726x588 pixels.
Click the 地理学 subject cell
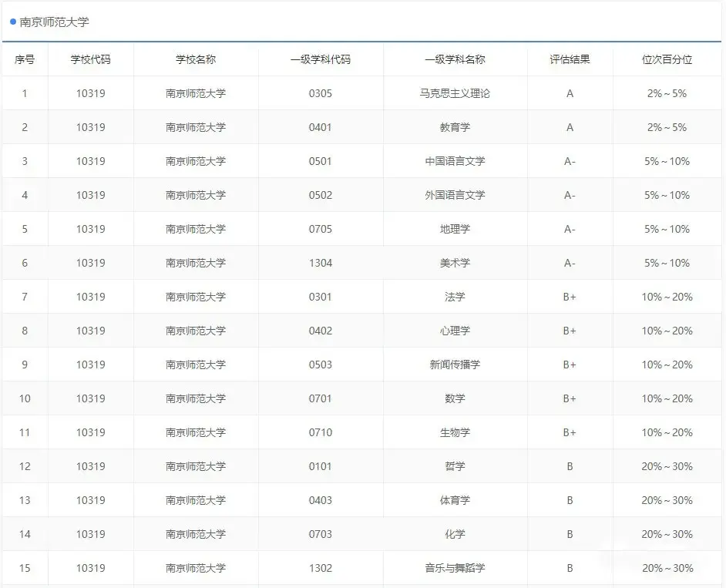(x=455, y=229)
